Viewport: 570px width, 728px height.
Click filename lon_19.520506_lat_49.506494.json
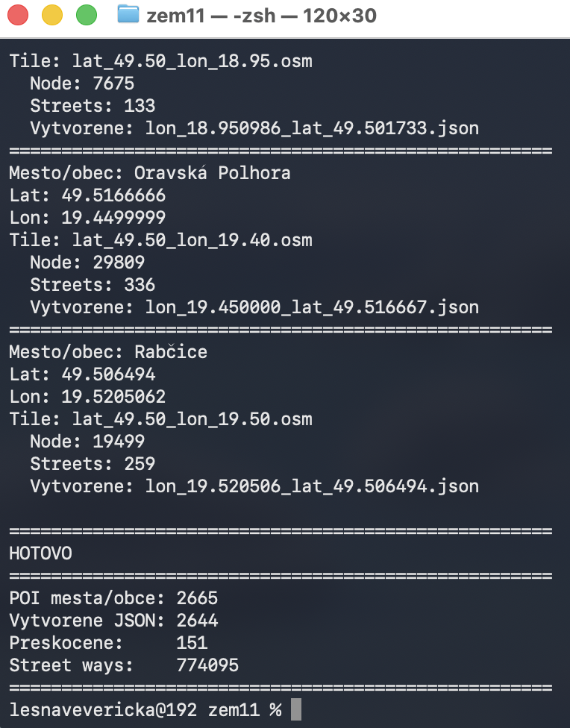(312, 486)
